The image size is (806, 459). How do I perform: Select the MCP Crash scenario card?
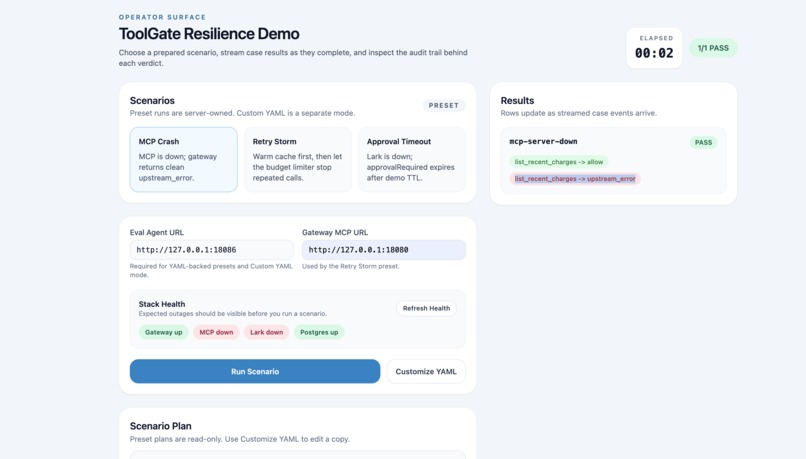click(184, 159)
